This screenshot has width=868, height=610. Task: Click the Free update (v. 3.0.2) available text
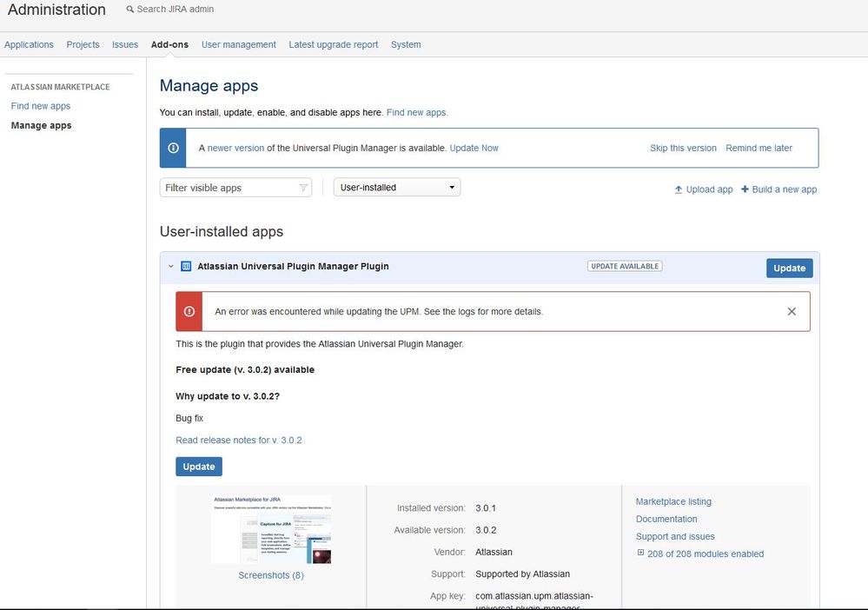245,370
